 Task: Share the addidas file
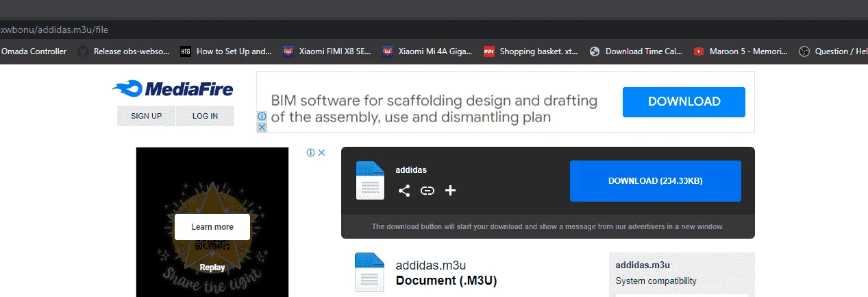(x=404, y=191)
